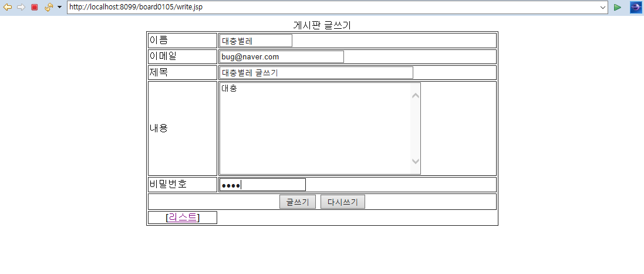Refresh the page with the reload icon

coord(49,7)
